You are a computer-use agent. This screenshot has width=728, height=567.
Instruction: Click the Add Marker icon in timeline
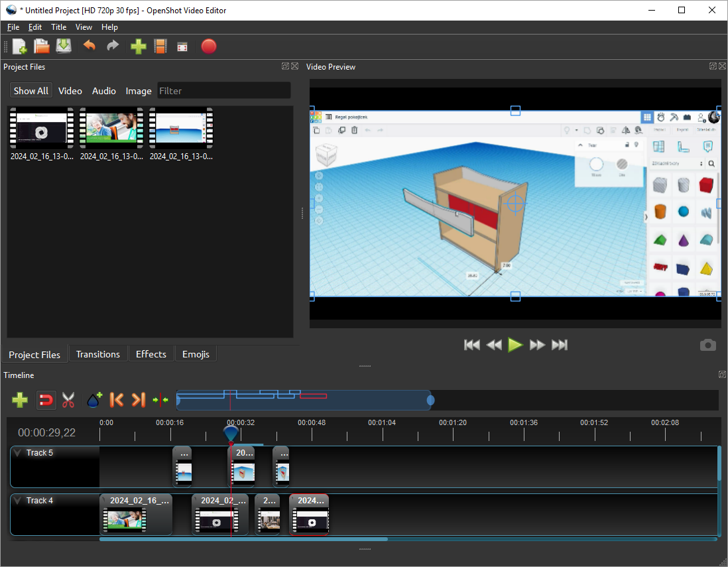[94, 400]
